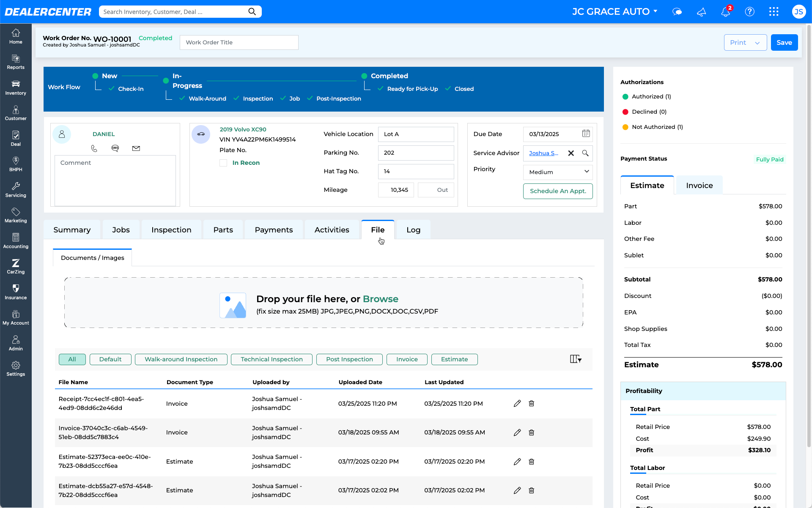The height and width of the screenshot is (508, 812).
Task: Delete the Receipt-7cc4ec1f file
Action: point(532,404)
